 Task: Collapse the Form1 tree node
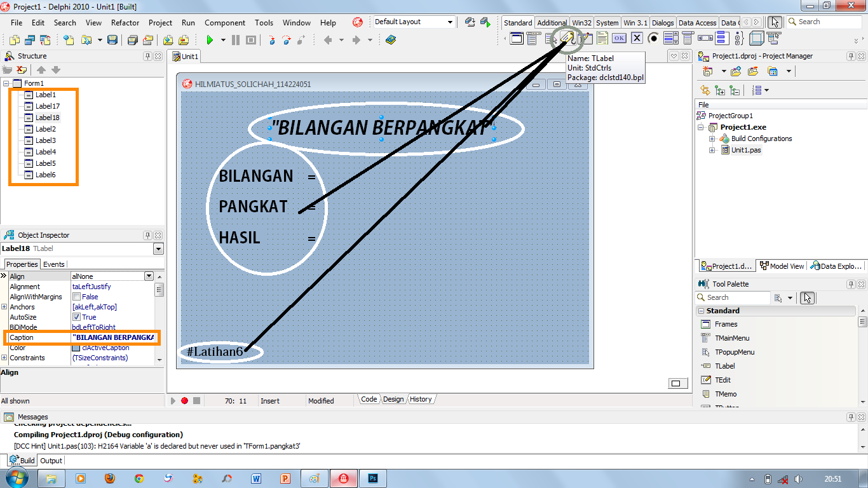[x=6, y=83]
